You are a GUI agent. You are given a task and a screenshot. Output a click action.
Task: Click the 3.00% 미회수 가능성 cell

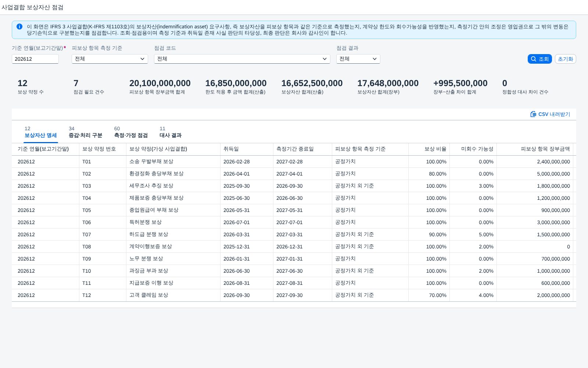(x=473, y=186)
